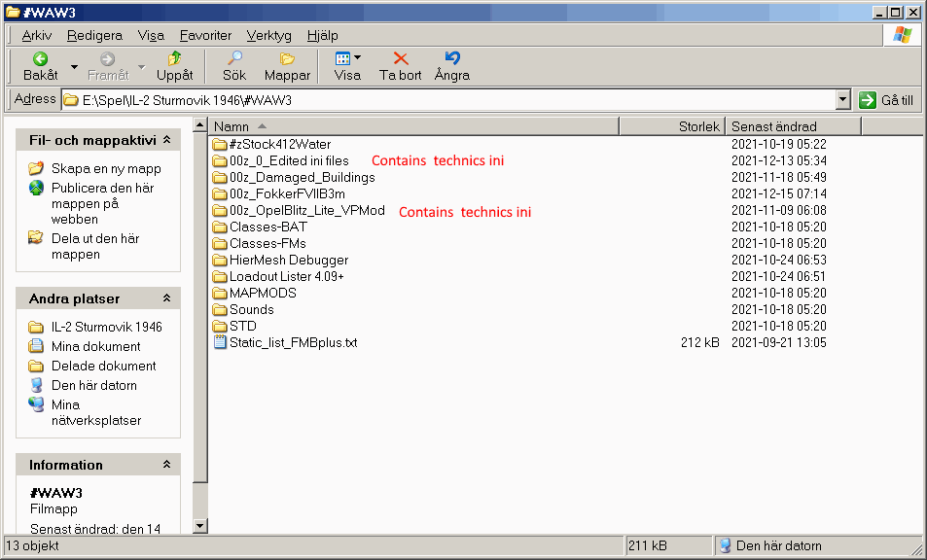Viewport: 927px width, 560px height.
Task: Click the Dela ut shared folder icon
Action: 36,238
